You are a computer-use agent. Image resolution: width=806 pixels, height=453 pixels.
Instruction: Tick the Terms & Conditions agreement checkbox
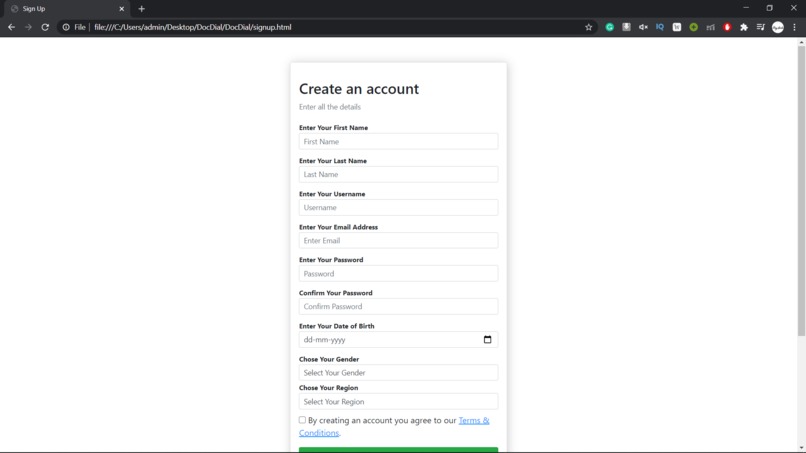tap(302, 420)
